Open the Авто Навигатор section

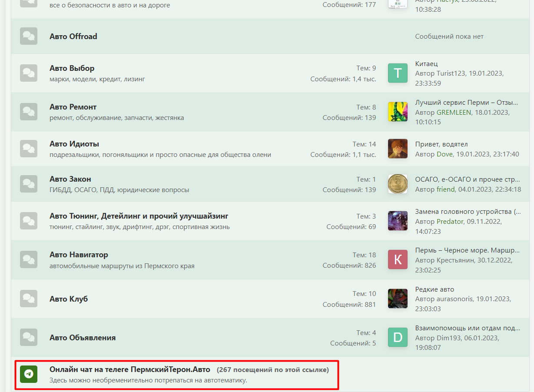[79, 255]
